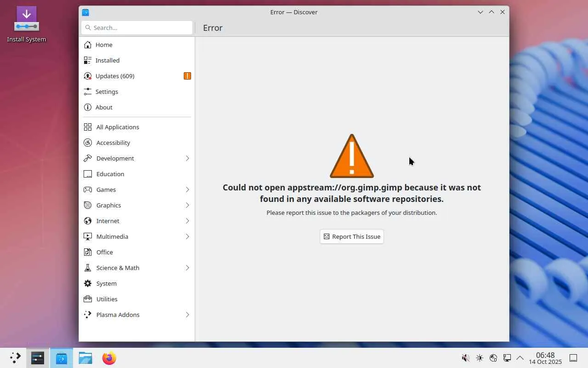The height and width of the screenshot is (368, 588).
Task: Show hidden system tray icons arrow
Action: (x=520, y=358)
